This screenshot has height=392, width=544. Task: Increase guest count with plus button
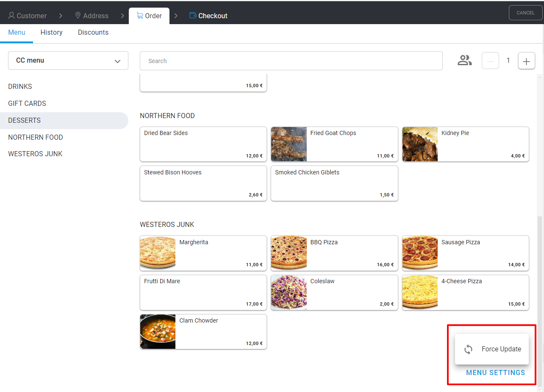point(526,61)
